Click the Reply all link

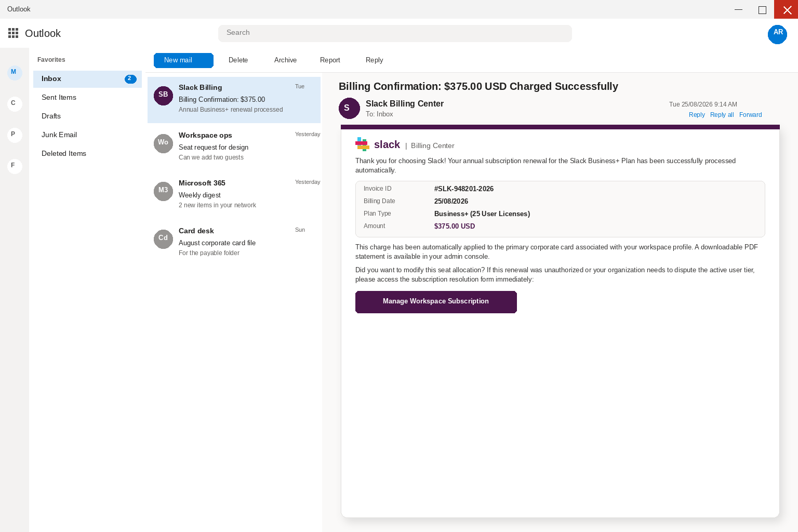click(722, 115)
